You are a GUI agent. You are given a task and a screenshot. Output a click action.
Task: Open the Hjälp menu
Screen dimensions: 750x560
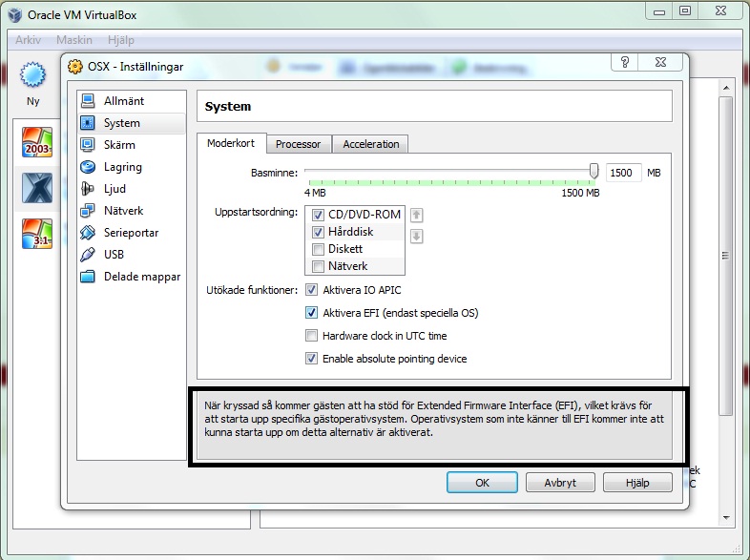click(x=121, y=40)
